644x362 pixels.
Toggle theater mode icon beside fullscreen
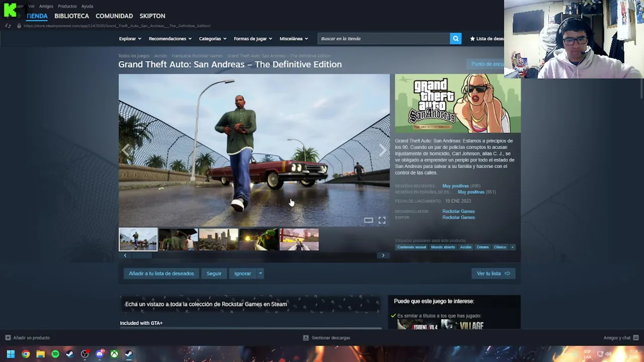pos(368,220)
